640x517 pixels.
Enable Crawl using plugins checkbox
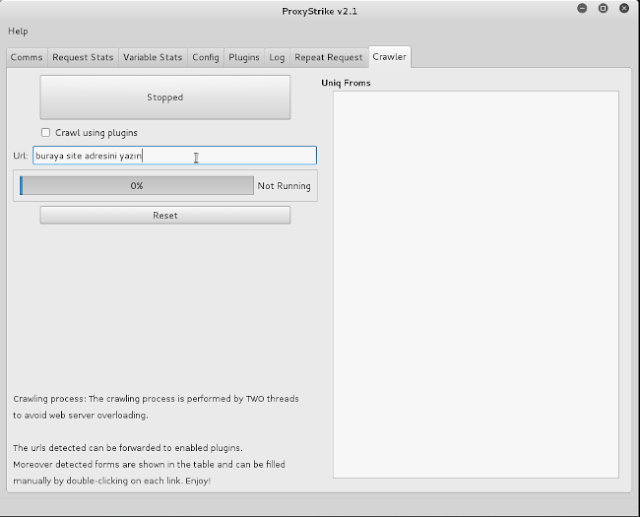46,133
